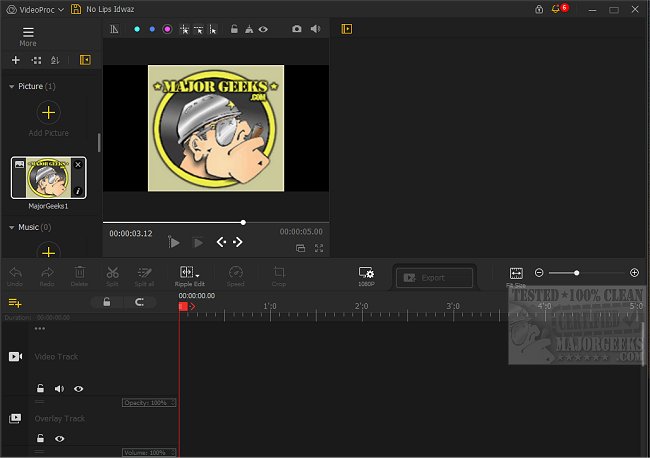This screenshot has height=458, width=650.
Task: Collapse the Music section
Action: click(12, 228)
